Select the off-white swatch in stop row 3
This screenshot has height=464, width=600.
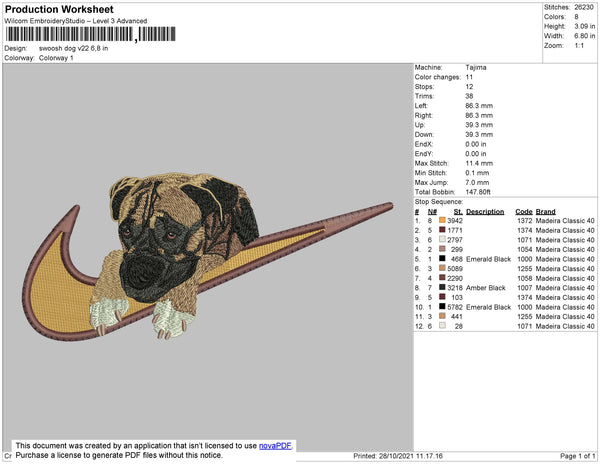click(x=442, y=239)
